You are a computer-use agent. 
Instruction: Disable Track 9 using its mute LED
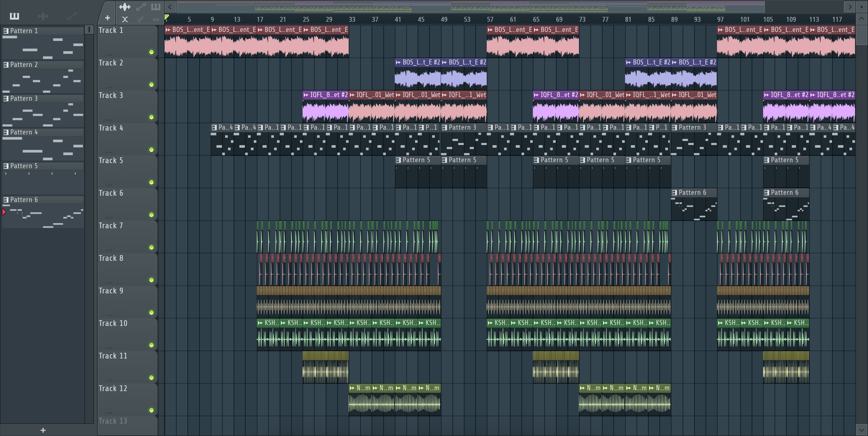click(152, 313)
